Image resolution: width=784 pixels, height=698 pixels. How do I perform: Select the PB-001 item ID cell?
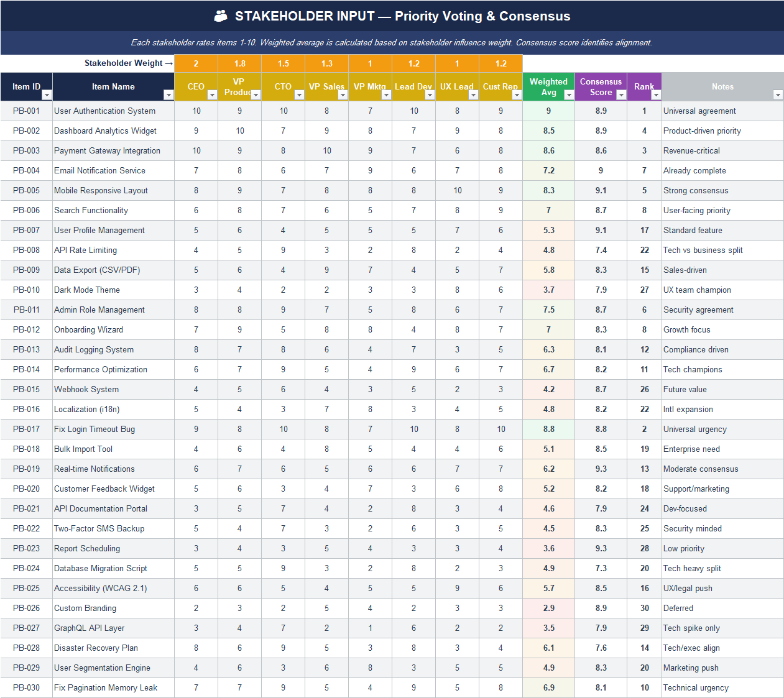click(26, 111)
